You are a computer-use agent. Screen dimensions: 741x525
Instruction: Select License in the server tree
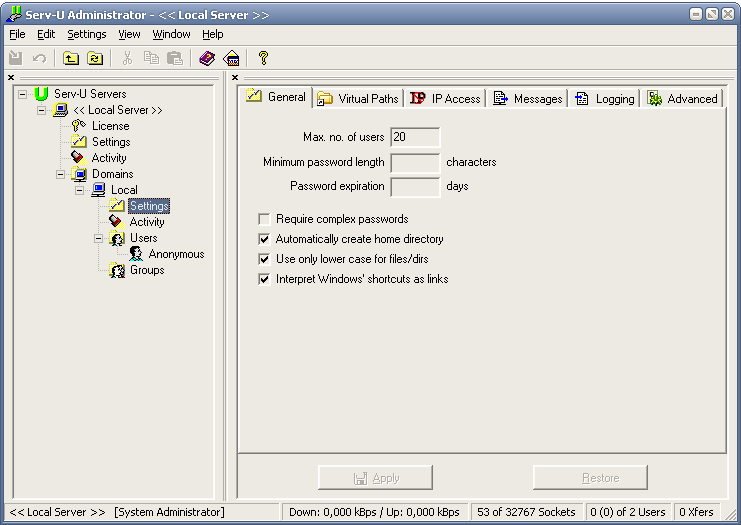pos(111,126)
